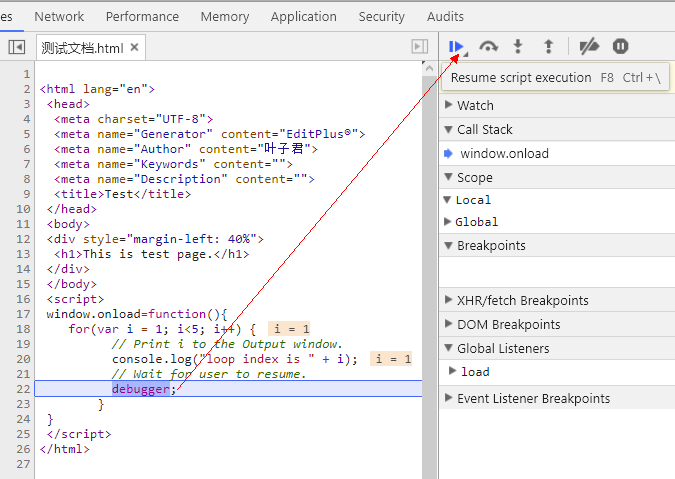Select window.onload call stack frame
675x479 pixels.
504,154
